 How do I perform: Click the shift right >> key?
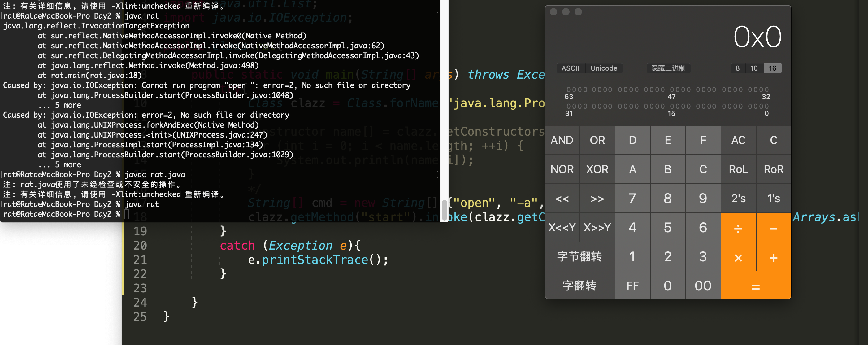tap(597, 199)
